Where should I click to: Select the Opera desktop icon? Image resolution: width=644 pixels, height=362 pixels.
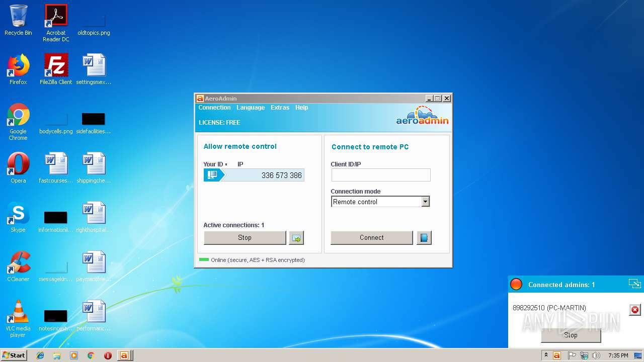tap(18, 168)
